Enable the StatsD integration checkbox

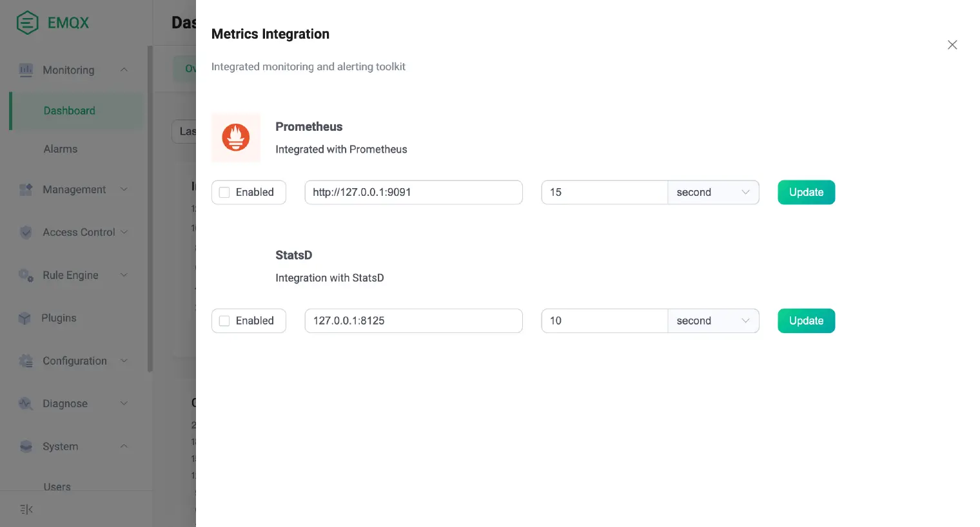pos(224,321)
